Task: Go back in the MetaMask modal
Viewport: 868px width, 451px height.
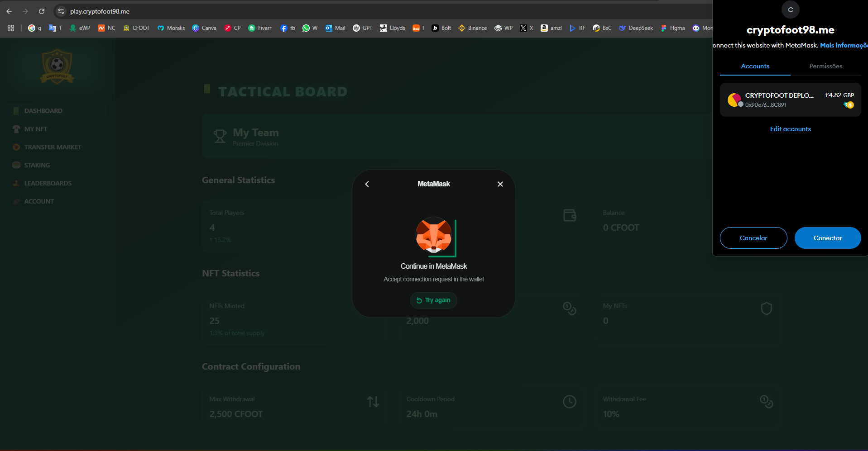Action: pyautogui.click(x=367, y=184)
